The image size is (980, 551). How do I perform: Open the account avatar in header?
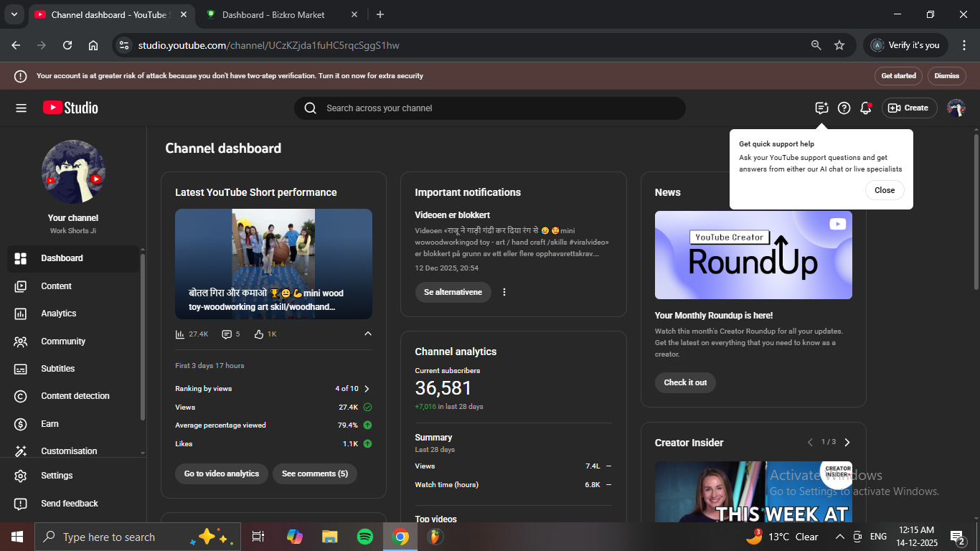(x=956, y=108)
